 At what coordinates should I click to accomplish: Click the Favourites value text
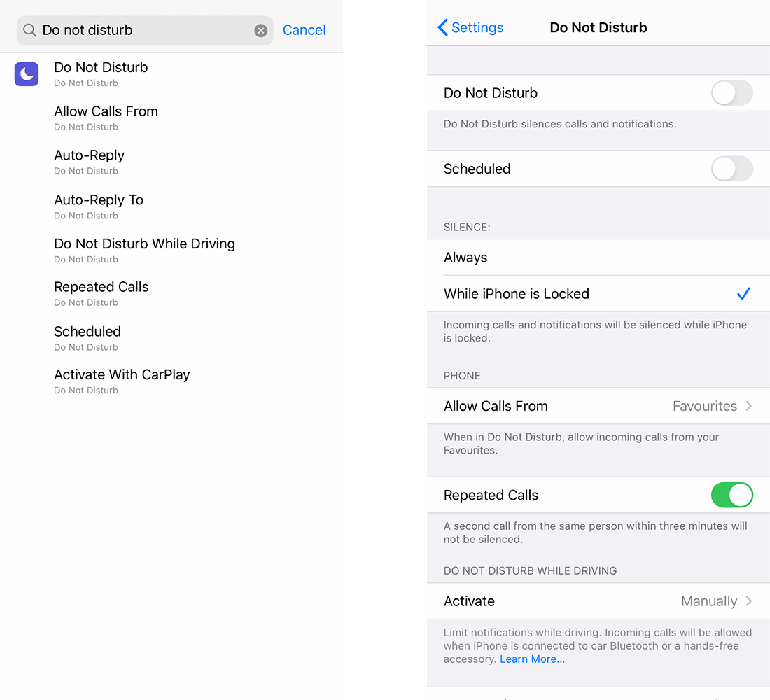pos(705,406)
